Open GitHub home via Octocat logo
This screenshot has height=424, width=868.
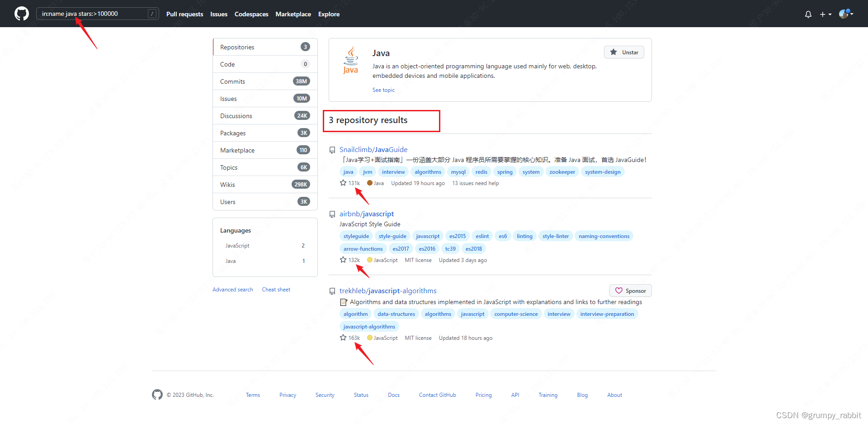point(22,14)
